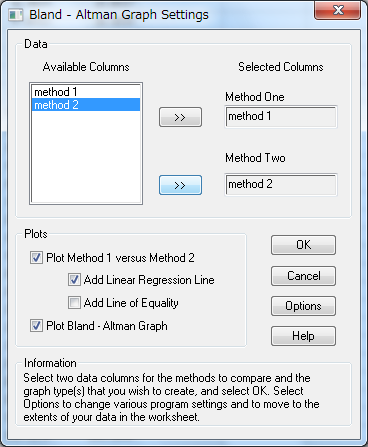This screenshot has height=447, width=368.
Task: Enable Add Line of Equality checkbox
Action: (x=74, y=303)
